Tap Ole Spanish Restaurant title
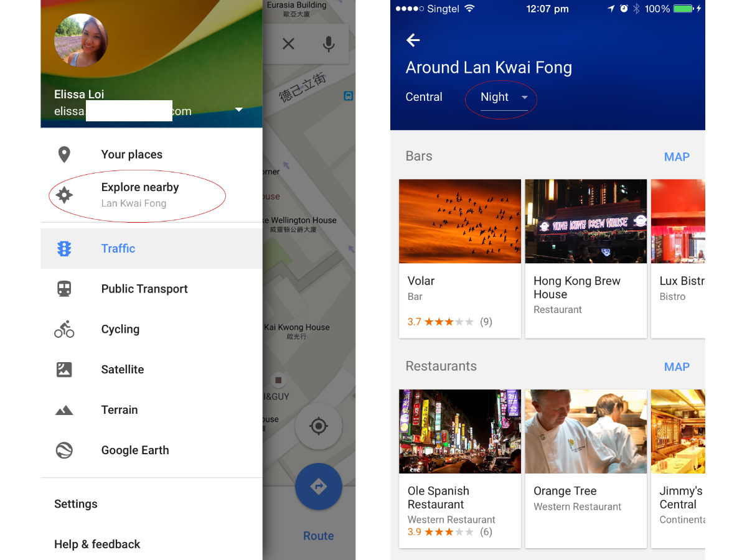 pyautogui.click(x=438, y=498)
